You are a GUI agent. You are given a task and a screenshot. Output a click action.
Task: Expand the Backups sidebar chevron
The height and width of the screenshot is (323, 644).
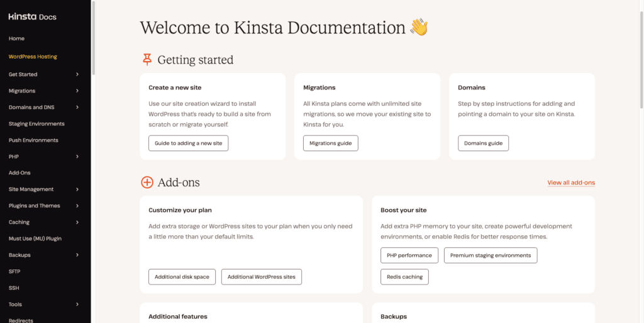tap(77, 255)
